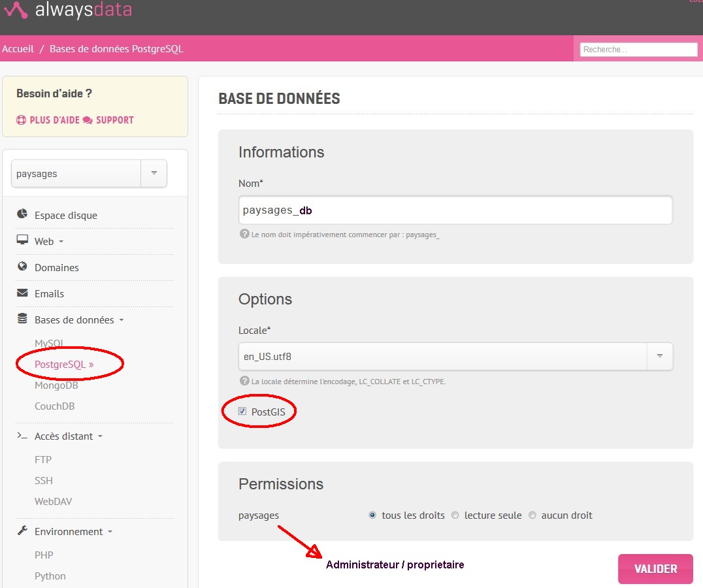The height and width of the screenshot is (588, 703).
Task: Click the VALIDER button
Action: point(655,569)
